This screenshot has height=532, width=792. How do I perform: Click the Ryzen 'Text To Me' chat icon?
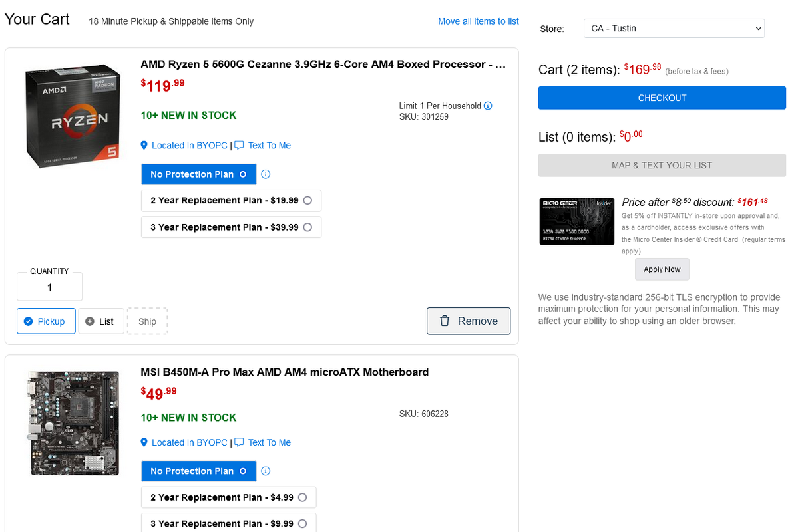(x=240, y=146)
